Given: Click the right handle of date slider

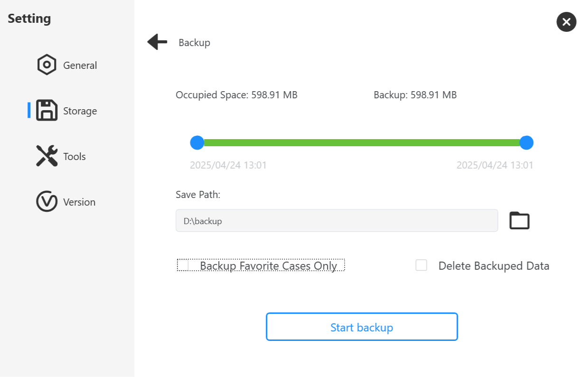Looking at the screenshot, I should tap(526, 142).
